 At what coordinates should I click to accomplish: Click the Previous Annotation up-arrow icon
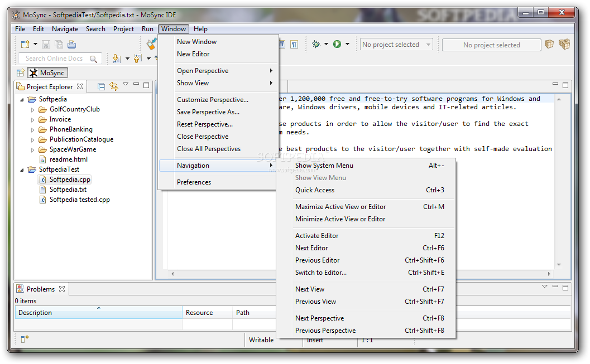[138, 58]
